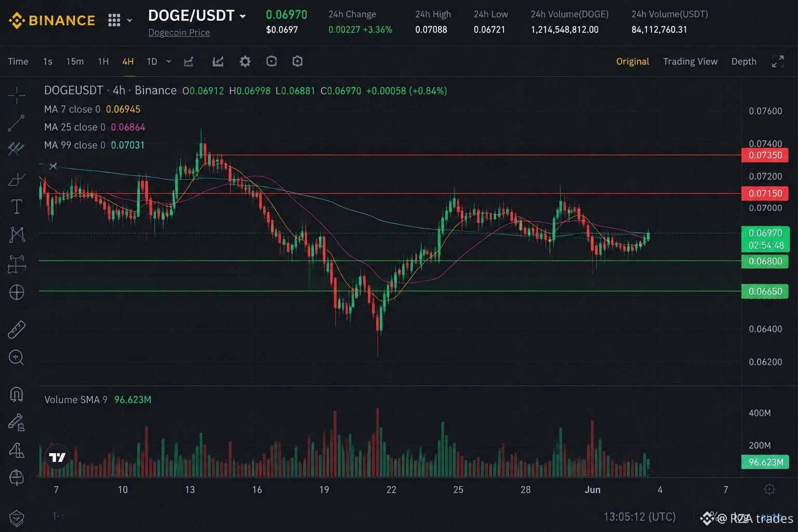Toggle the magnet snap mode
The height and width of the screenshot is (532, 798).
point(17,395)
